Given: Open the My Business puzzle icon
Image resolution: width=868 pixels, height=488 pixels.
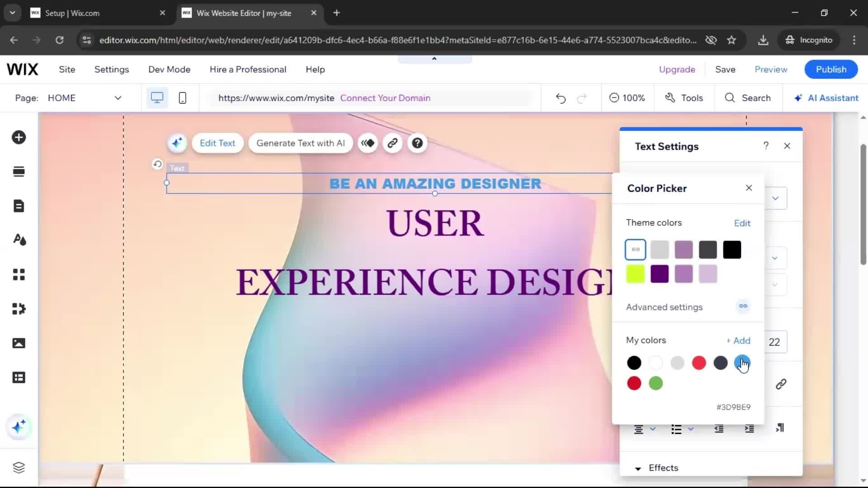Looking at the screenshot, I should [19, 309].
